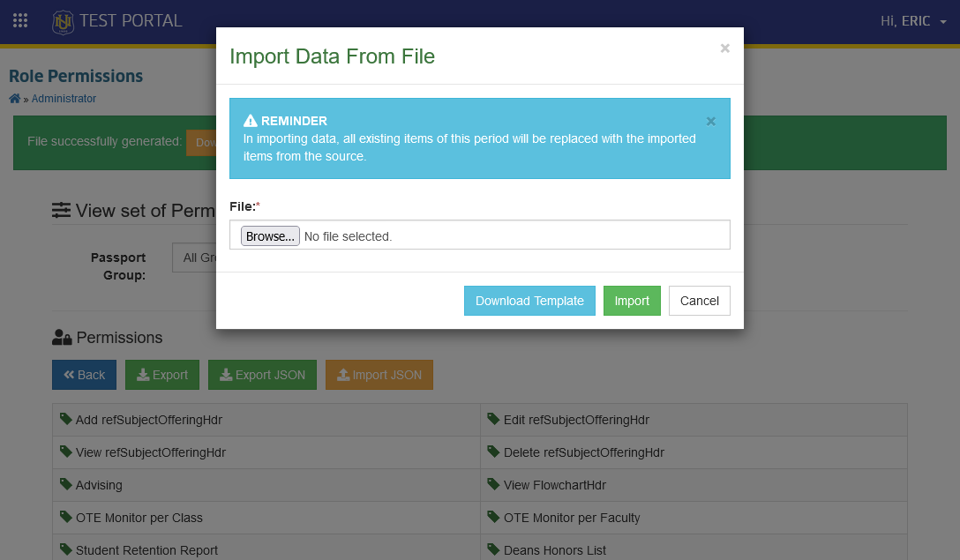960x560 pixels.
Task: Click tag icon for OTE Monitor per Faculty
Action: 493,517
